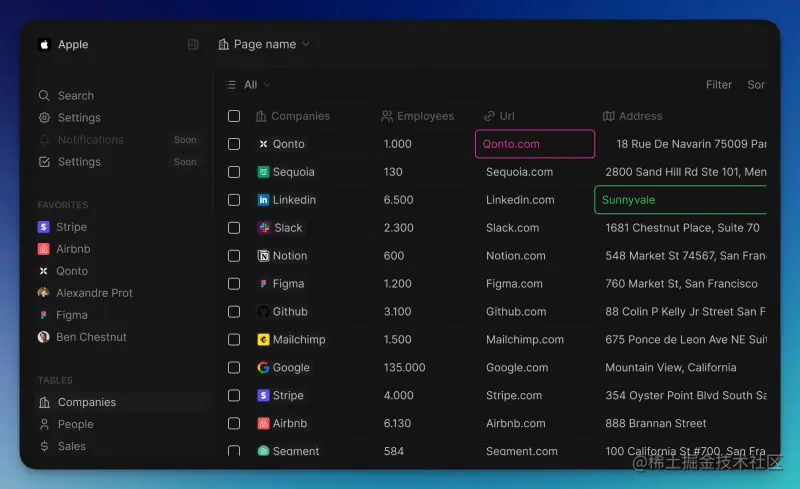The height and width of the screenshot is (489, 800).
Task: Click the Url column header
Action: tap(499, 116)
